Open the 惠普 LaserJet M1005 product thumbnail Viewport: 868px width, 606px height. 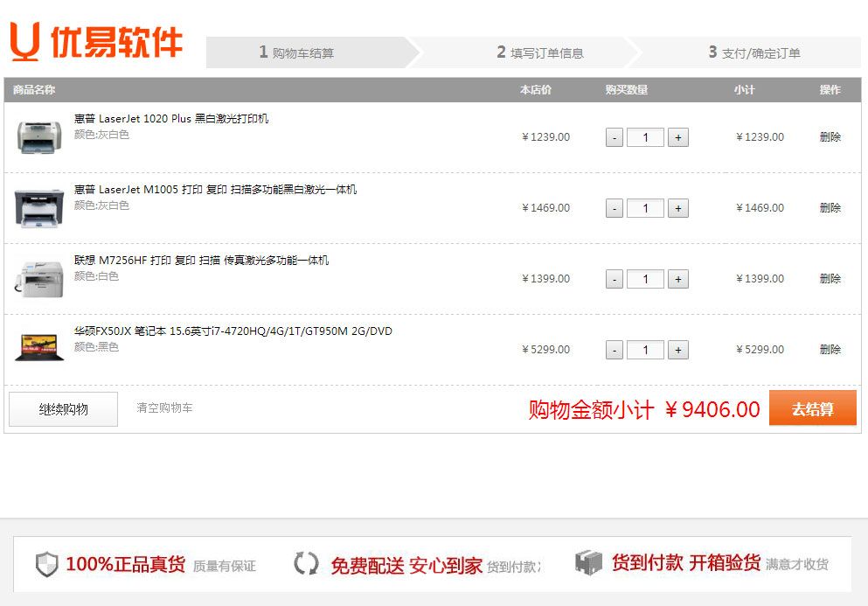coord(38,208)
